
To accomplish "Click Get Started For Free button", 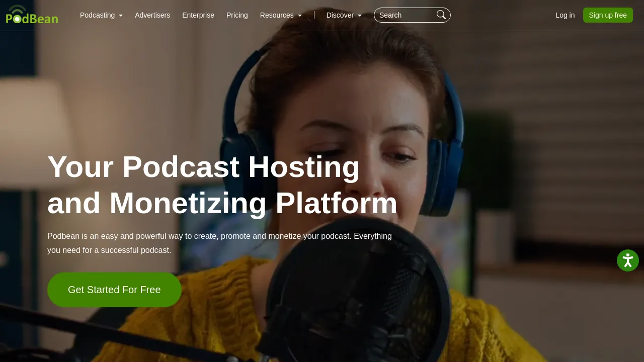I will pos(114,290).
